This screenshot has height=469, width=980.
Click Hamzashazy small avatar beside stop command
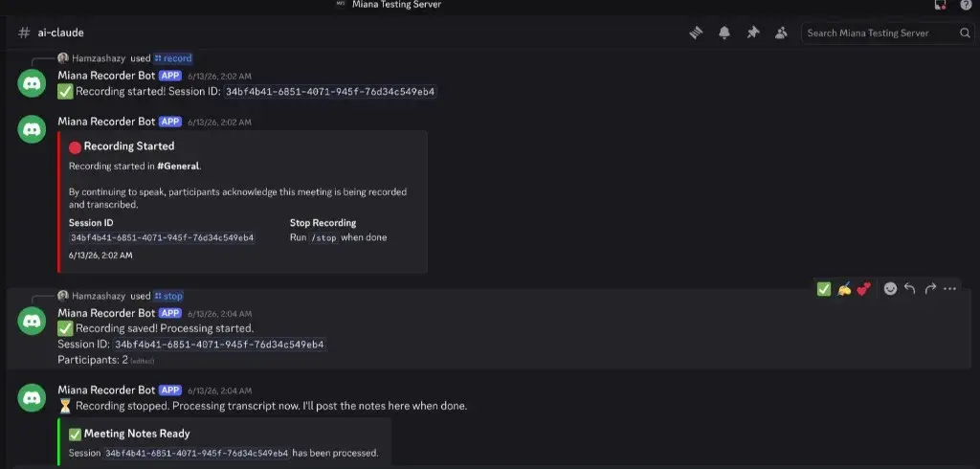click(62, 296)
